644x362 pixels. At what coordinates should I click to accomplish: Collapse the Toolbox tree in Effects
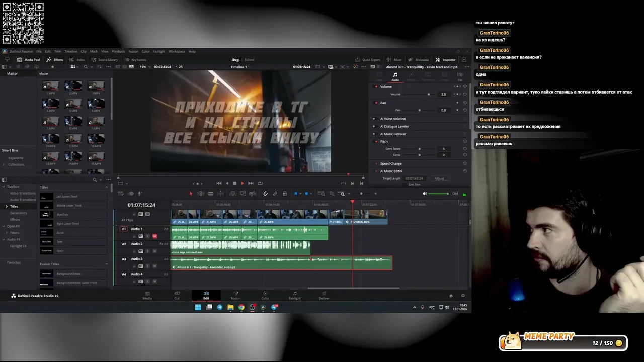3,187
